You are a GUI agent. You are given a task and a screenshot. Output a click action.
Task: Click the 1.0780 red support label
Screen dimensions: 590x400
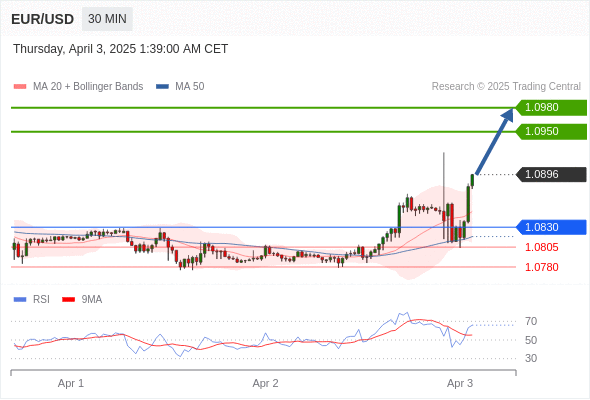coord(542,267)
